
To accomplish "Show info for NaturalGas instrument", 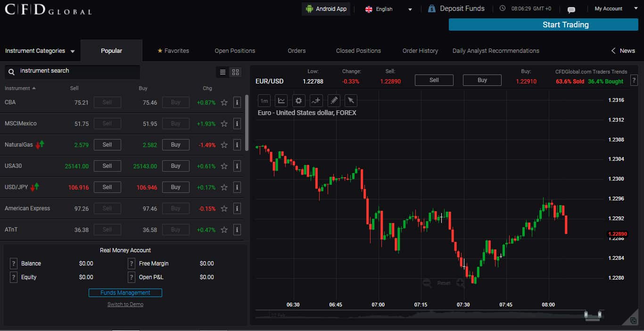I will pyautogui.click(x=237, y=145).
